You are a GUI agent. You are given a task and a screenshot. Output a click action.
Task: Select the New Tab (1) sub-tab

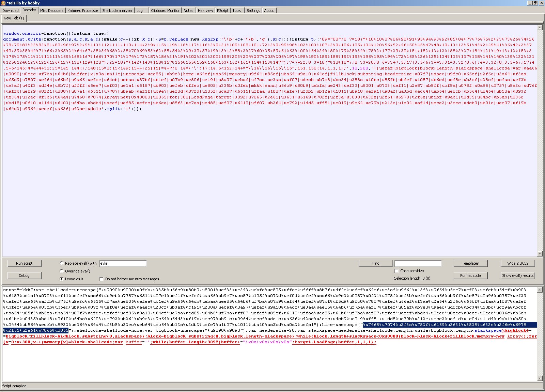click(14, 18)
